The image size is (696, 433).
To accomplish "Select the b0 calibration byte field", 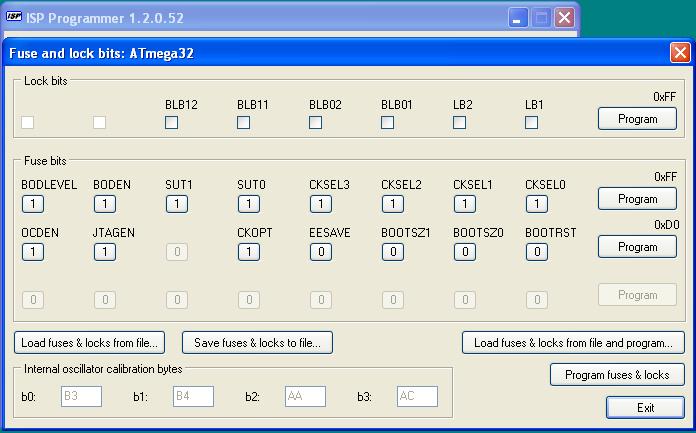I will coord(81,396).
